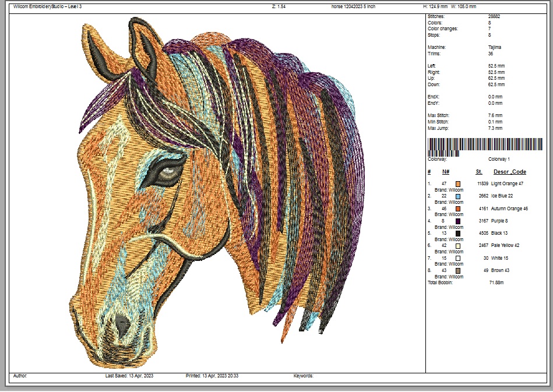Click the Tajima machine value
This screenshot has width=553, height=392.
pyautogui.click(x=494, y=47)
